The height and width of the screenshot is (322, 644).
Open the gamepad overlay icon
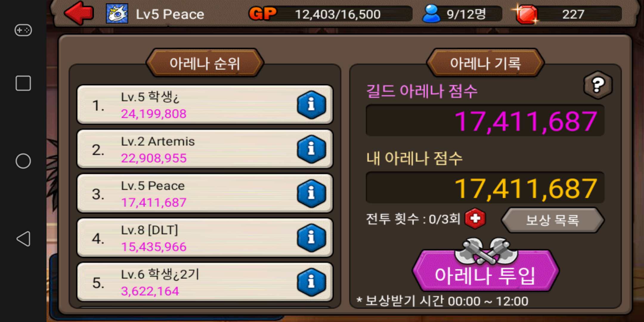click(x=23, y=30)
